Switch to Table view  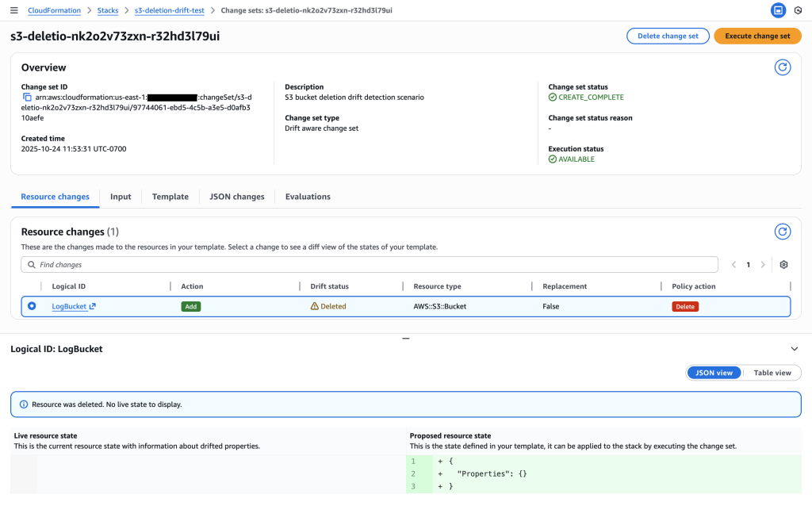click(772, 373)
